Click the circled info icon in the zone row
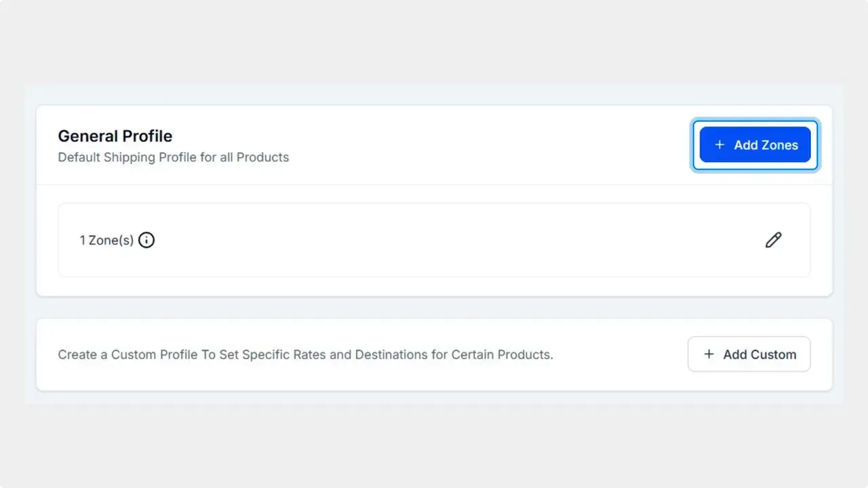868x488 pixels. [x=146, y=240]
